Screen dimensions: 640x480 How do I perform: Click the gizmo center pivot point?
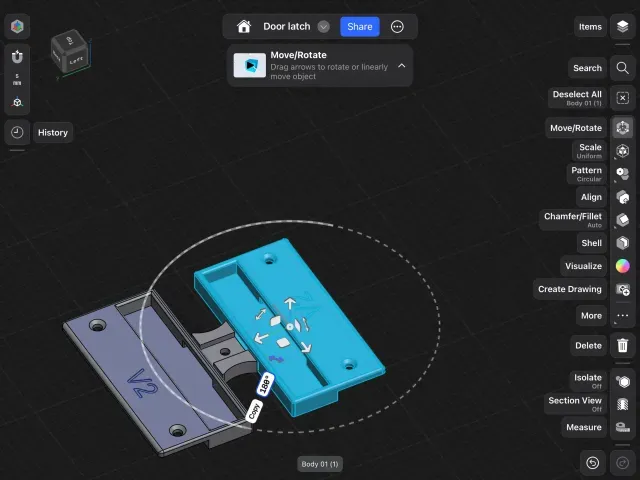pyautogui.click(x=290, y=327)
